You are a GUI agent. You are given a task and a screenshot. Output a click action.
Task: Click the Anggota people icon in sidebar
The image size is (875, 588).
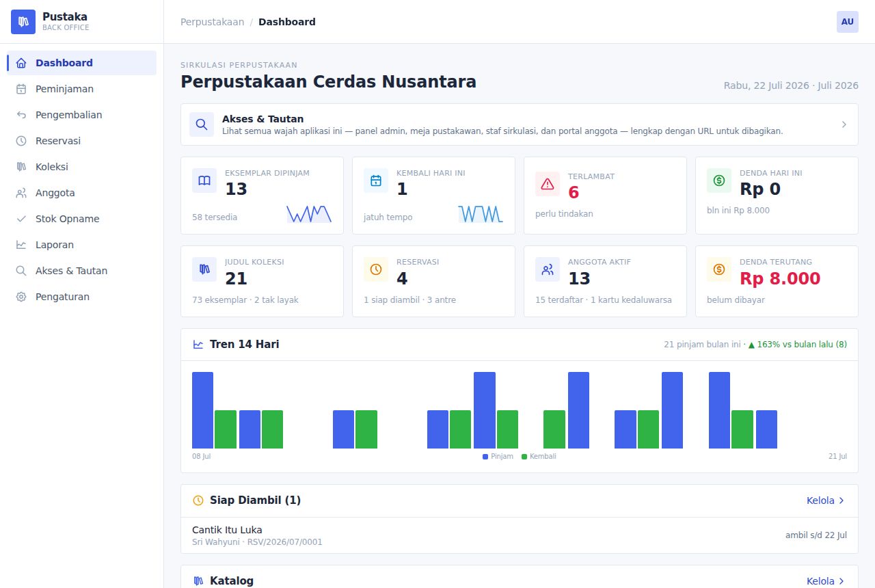pyautogui.click(x=21, y=193)
